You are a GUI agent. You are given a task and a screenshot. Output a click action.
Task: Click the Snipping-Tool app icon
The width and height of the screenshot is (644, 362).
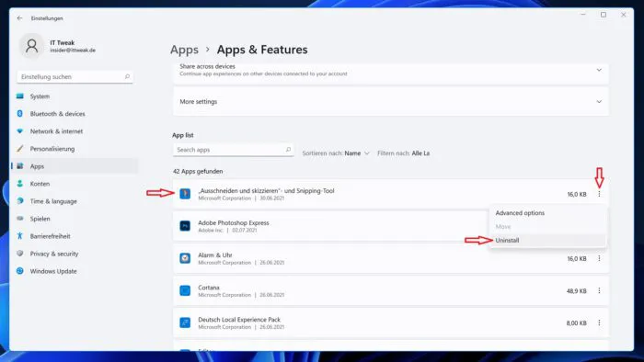pyautogui.click(x=185, y=194)
